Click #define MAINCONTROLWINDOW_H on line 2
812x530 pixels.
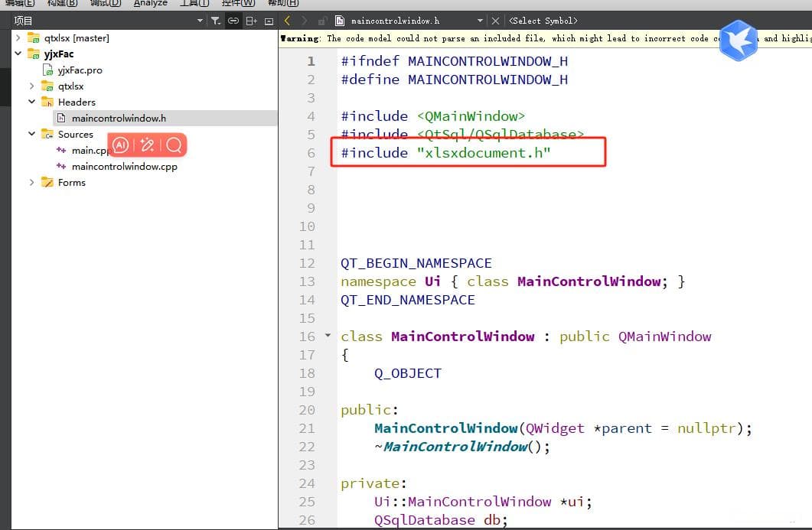click(x=454, y=80)
